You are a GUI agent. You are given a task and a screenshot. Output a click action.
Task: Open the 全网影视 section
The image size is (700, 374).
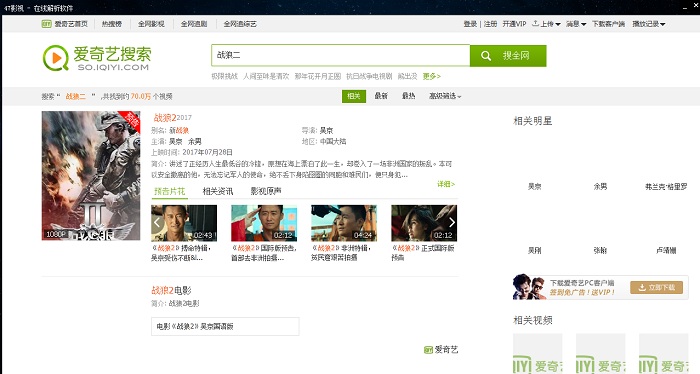click(151, 24)
